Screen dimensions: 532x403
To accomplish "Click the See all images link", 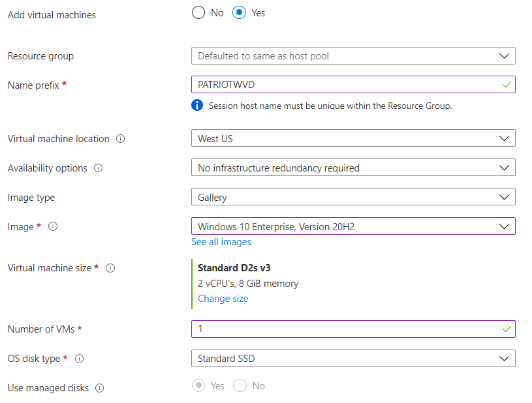I will click(x=221, y=242).
